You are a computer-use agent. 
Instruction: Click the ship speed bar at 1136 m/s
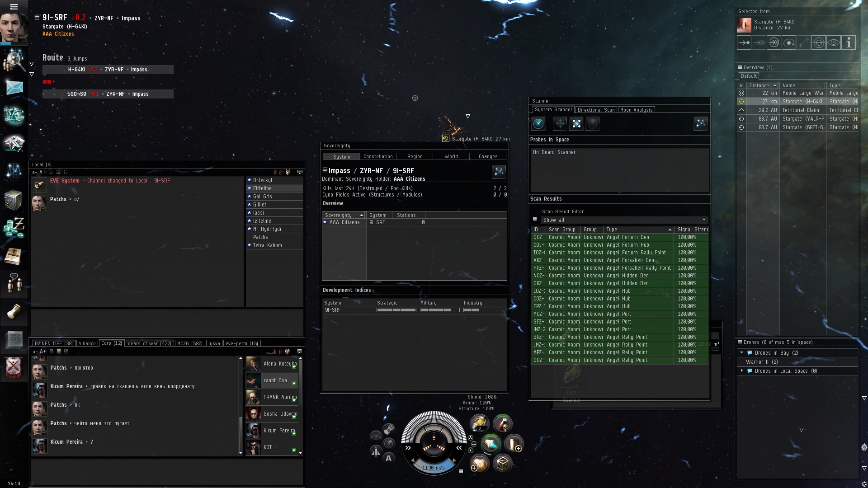(x=433, y=468)
